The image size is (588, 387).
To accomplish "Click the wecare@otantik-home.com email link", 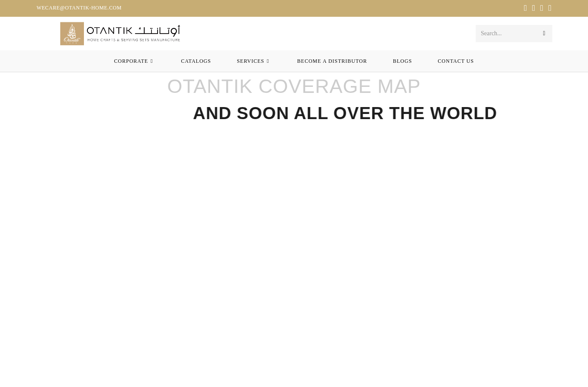I will [79, 8].
